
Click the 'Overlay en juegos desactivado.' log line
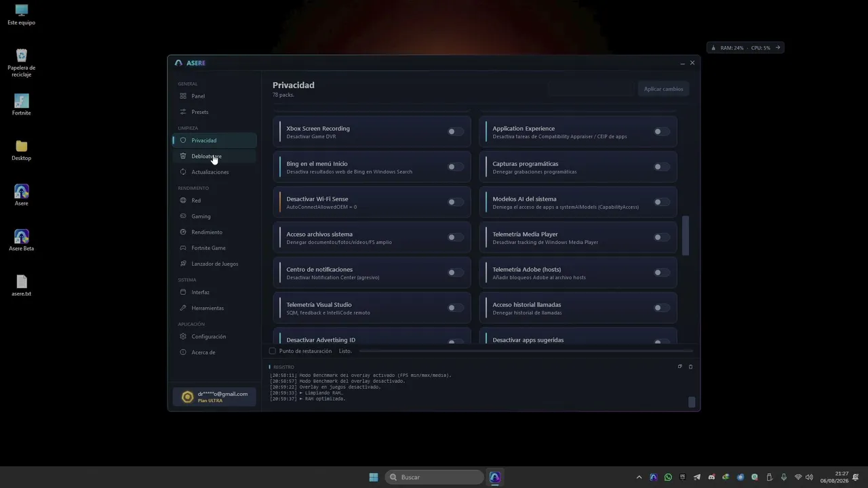[x=325, y=387]
